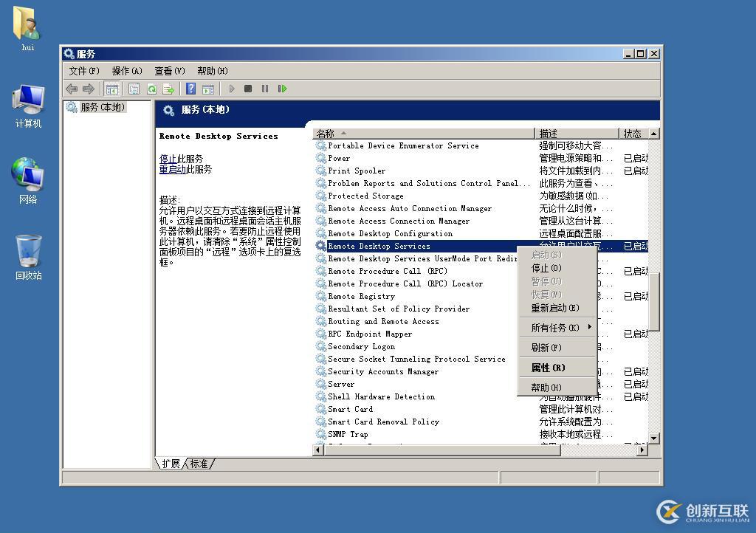This screenshot has height=533, width=756.
Task: Open Help via the question mark icon
Action: (x=190, y=89)
